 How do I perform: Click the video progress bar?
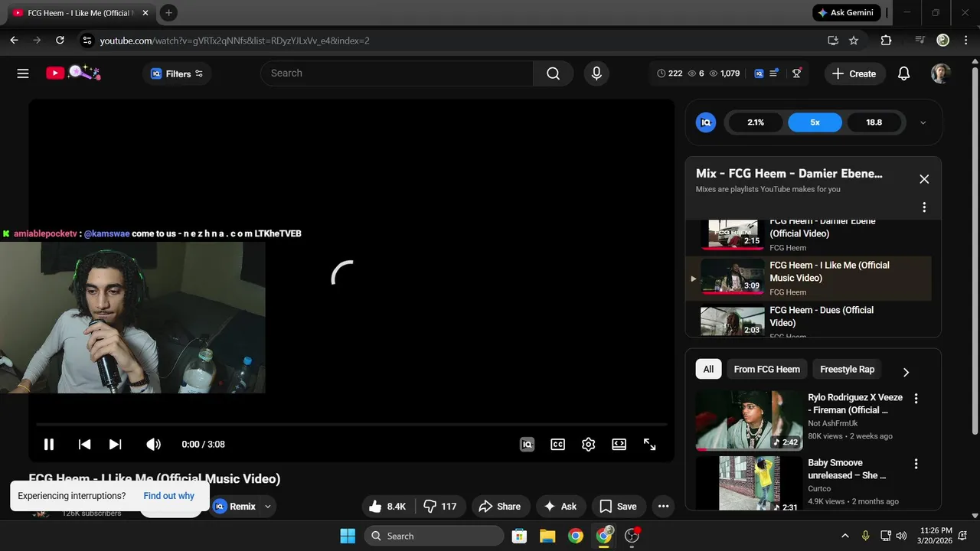pos(351,424)
